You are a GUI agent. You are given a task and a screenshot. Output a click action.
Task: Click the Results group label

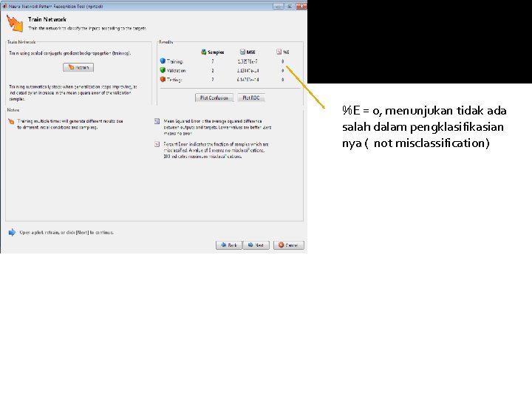[166, 42]
